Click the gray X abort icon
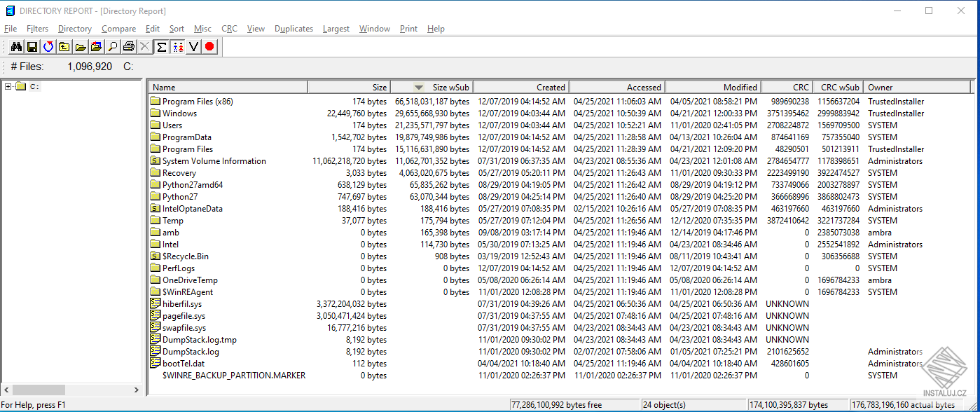The height and width of the screenshot is (412, 980). pyautogui.click(x=144, y=47)
